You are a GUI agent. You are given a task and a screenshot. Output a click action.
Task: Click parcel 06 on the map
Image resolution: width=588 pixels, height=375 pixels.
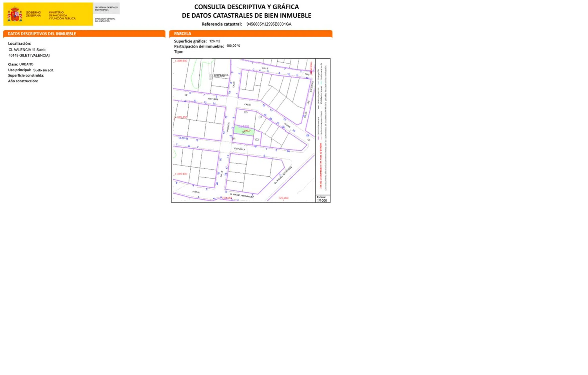(x=246, y=112)
